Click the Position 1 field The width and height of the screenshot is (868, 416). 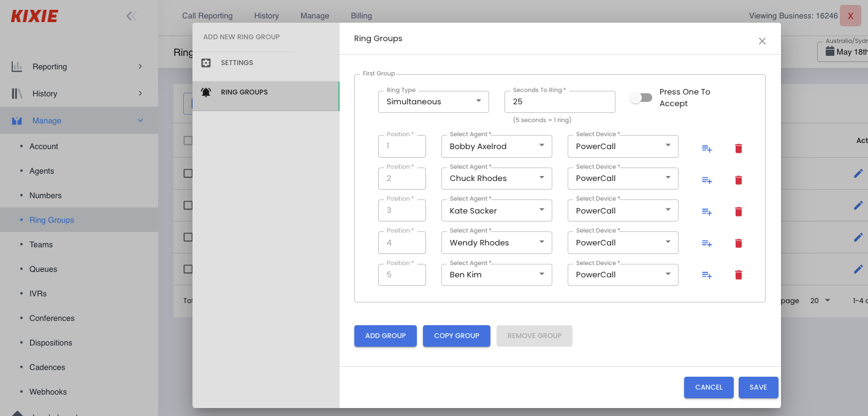coord(402,146)
